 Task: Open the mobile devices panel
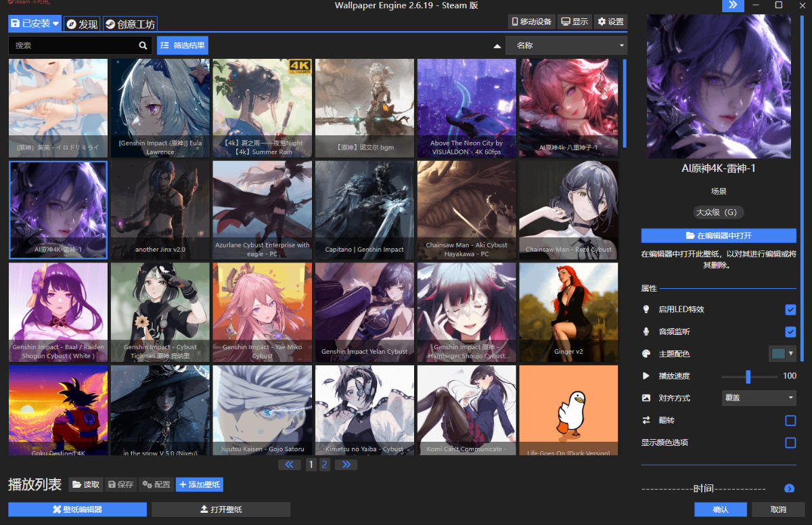click(531, 22)
